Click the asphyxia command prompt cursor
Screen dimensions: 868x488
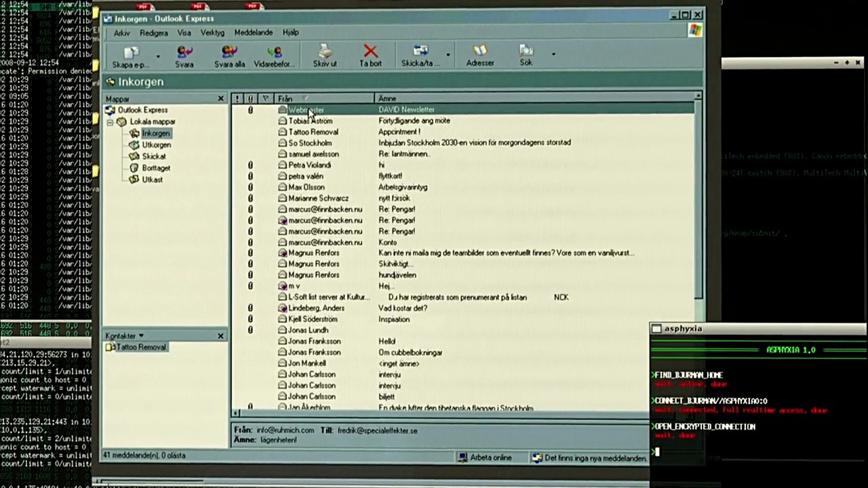coord(656,452)
